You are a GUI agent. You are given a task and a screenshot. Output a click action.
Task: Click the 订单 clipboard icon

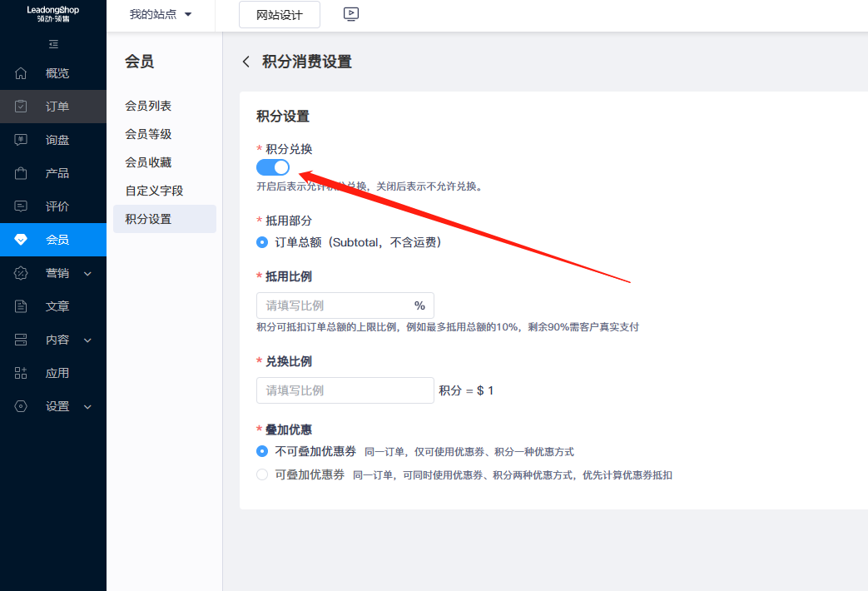tap(22, 107)
